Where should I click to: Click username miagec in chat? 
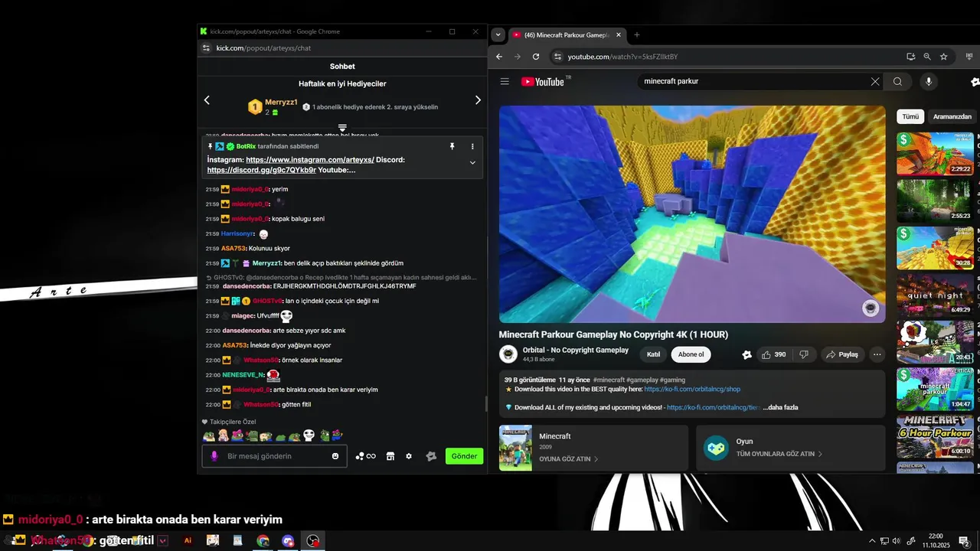click(x=243, y=315)
